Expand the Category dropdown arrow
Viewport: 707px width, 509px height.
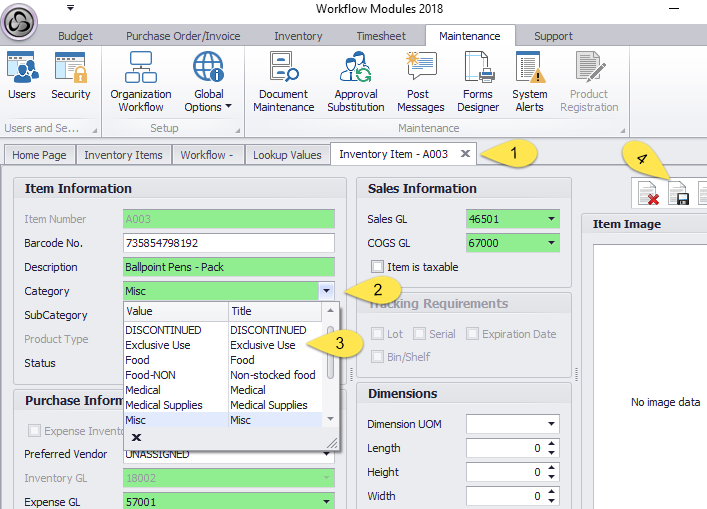tap(326, 291)
